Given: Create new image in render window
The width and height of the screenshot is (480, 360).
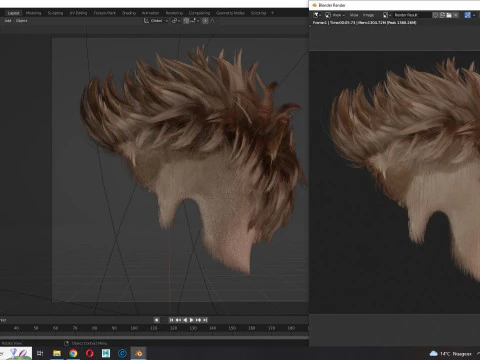Looking at the screenshot, I should 442,15.
